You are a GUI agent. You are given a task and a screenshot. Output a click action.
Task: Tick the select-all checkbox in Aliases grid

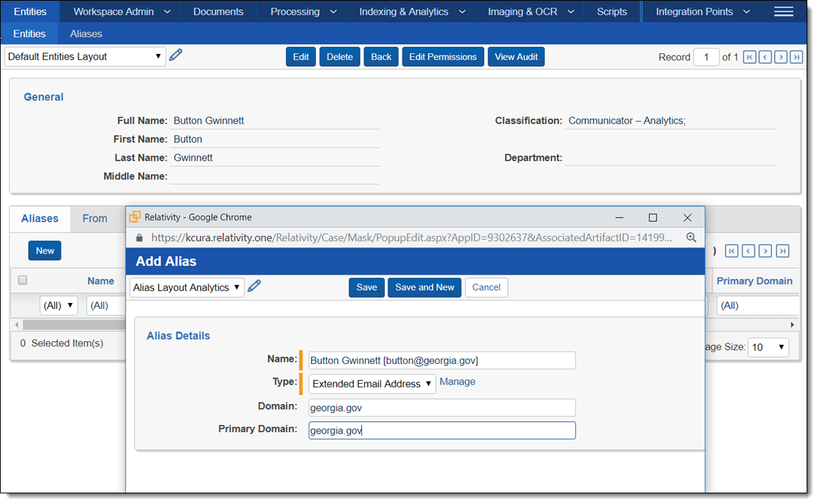23,281
